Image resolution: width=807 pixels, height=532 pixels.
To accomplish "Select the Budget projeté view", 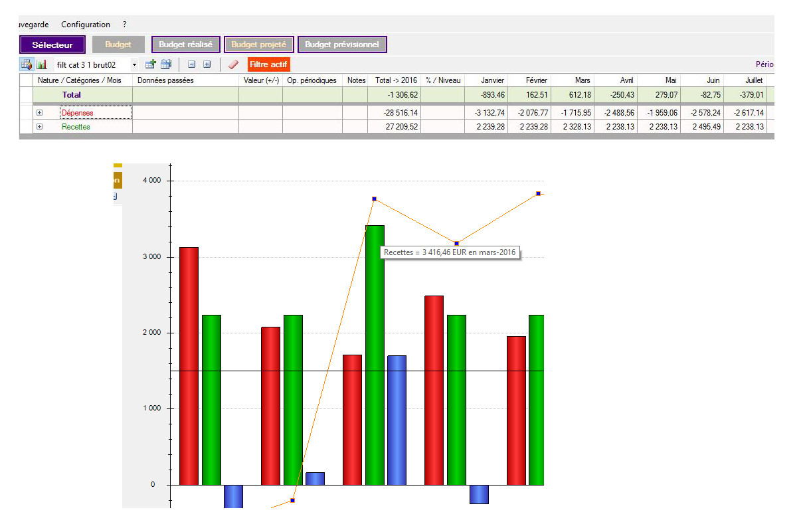I will (258, 44).
